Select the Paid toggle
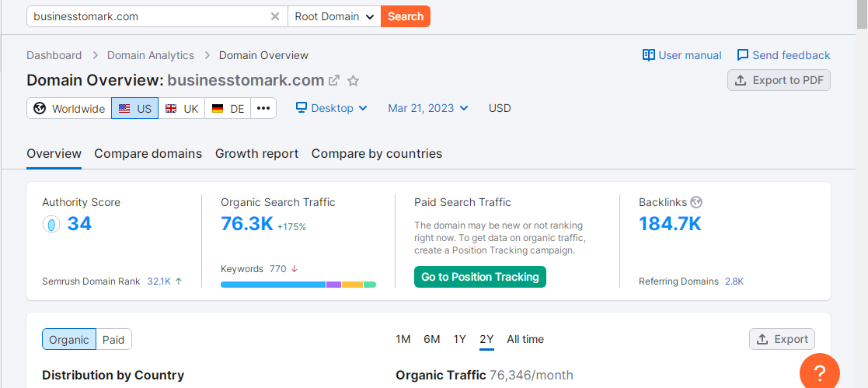 pyautogui.click(x=113, y=339)
